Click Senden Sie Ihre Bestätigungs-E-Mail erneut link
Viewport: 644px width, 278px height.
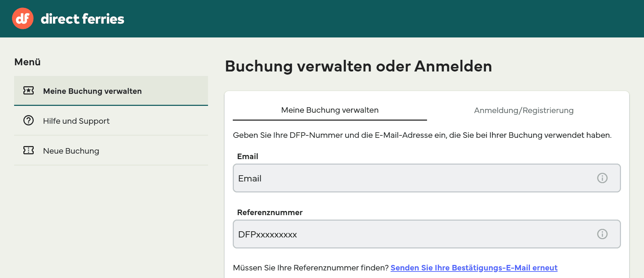pyautogui.click(x=474, y=268)
